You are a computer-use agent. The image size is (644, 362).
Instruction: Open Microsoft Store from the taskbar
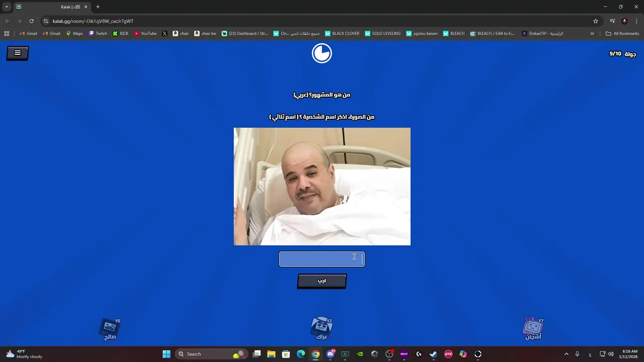click(x=286, y=354)
